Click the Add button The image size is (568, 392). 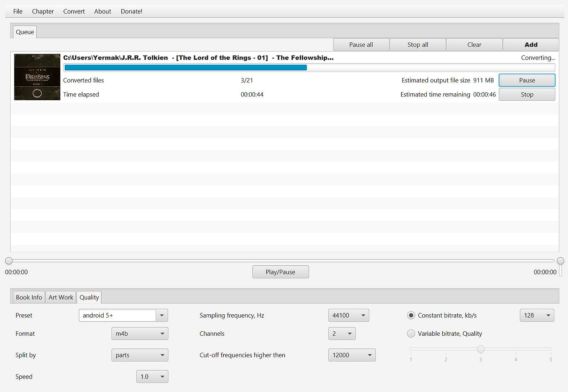531,45
